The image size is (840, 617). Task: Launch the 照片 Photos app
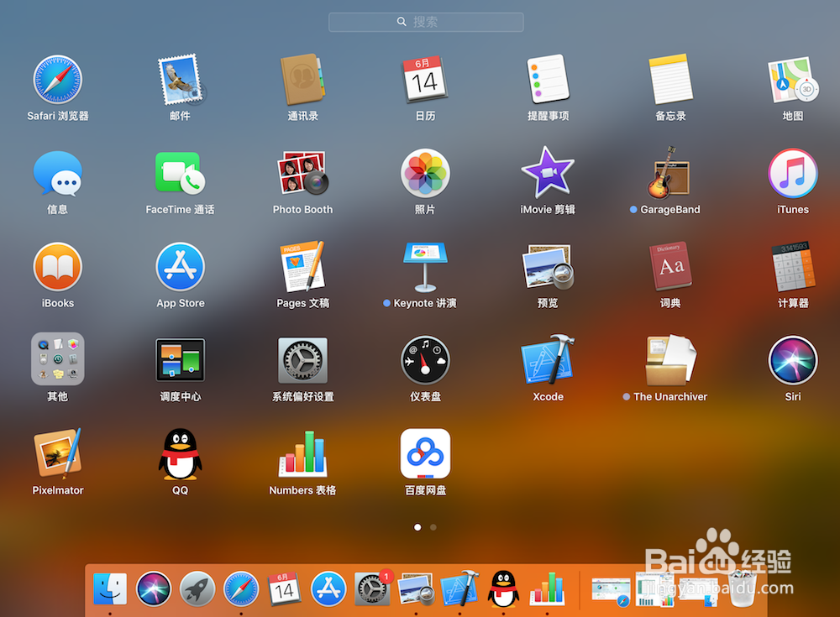pos(425,173)
